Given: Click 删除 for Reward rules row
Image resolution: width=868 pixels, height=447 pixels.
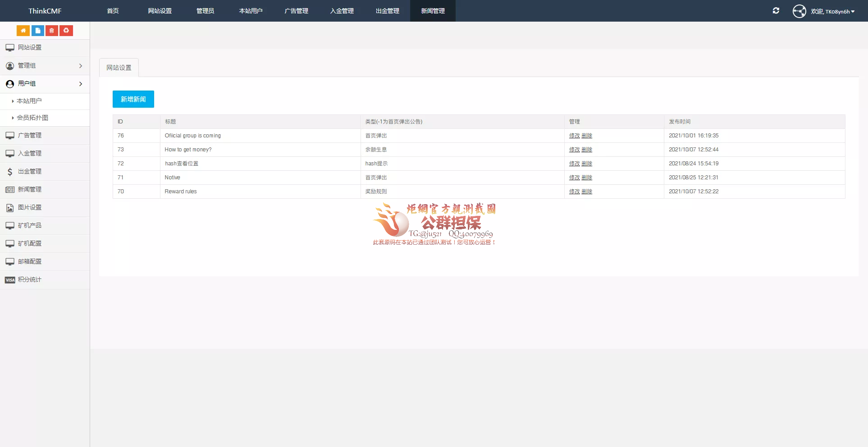Looking at the screenshot, I should coord(587,192).
